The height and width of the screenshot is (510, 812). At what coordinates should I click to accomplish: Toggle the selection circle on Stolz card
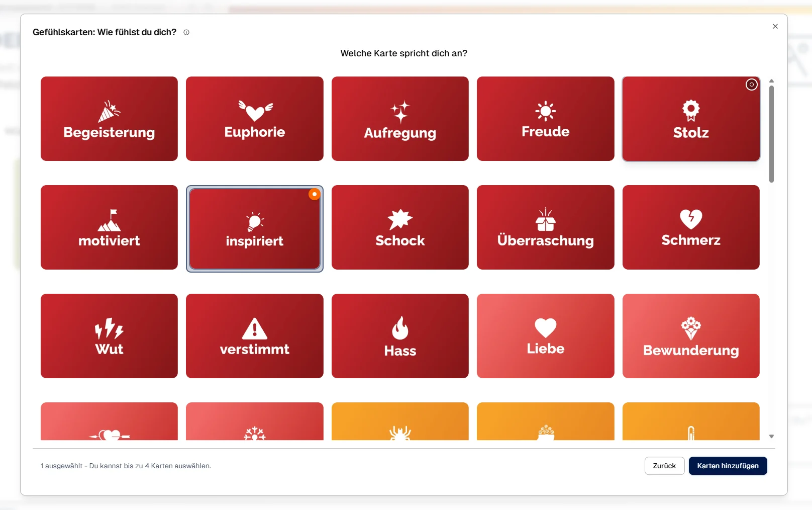click(x=751, y=84)
